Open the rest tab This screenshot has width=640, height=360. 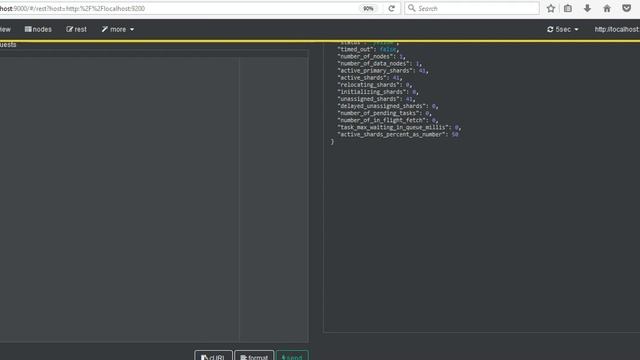click(x=76, y=29)
